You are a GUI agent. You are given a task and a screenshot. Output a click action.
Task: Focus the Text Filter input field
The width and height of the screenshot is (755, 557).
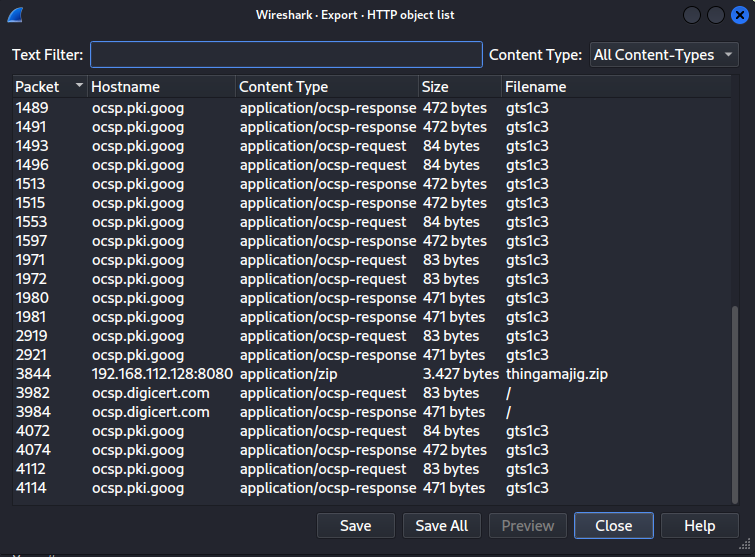pyautogui.click(x=286, y=54)
